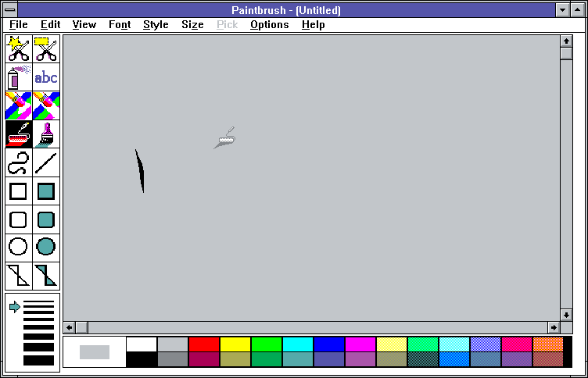588x378 pixels.
Task: Click the vertical scrollbar thumb box
Action: tap(566, 53)
